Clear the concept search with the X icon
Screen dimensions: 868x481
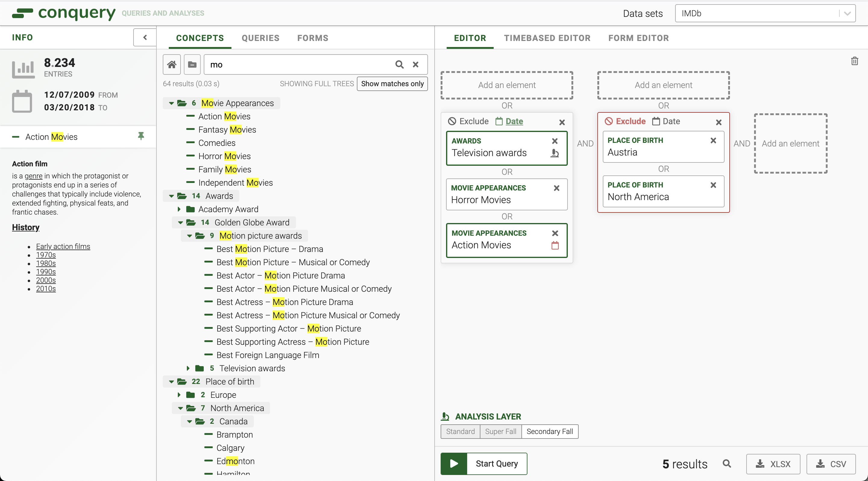[416, 64]
